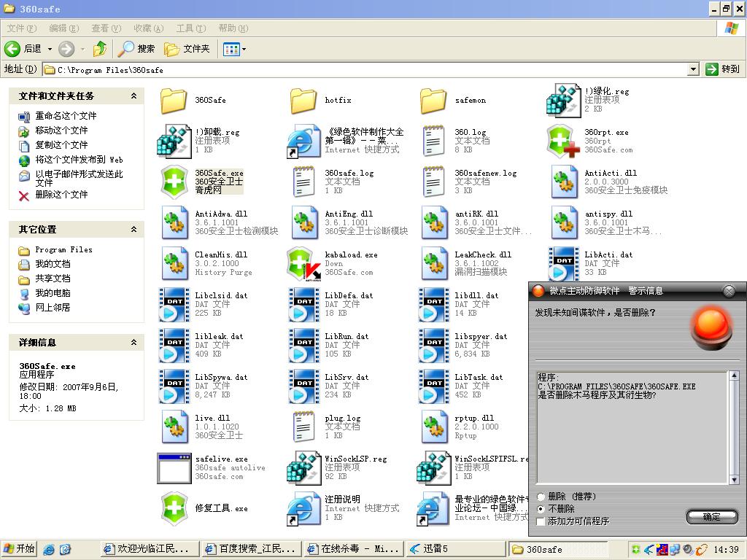Click the Up one level folder icon
The width and height of the screenshot is (747, 560).
[101, 49]
